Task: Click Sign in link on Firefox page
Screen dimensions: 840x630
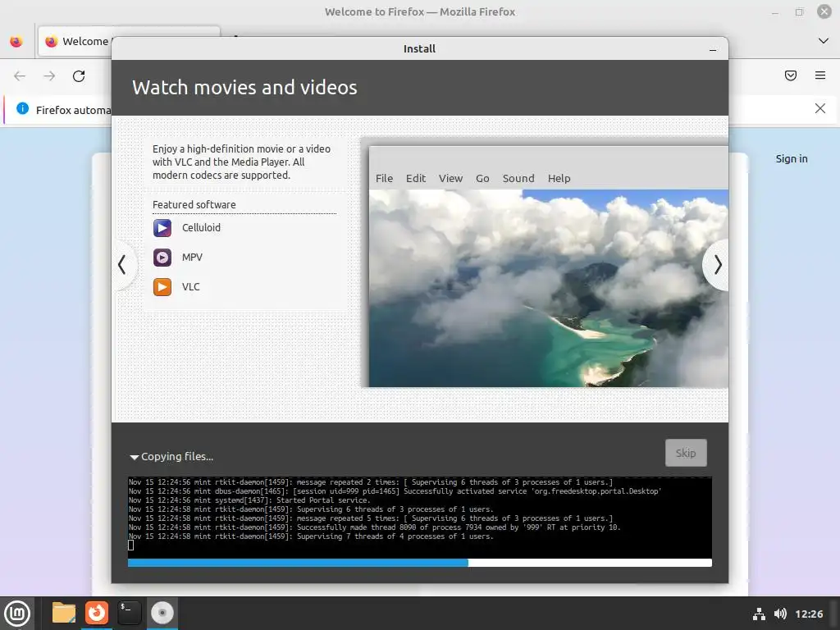Action: pos(792,158)
